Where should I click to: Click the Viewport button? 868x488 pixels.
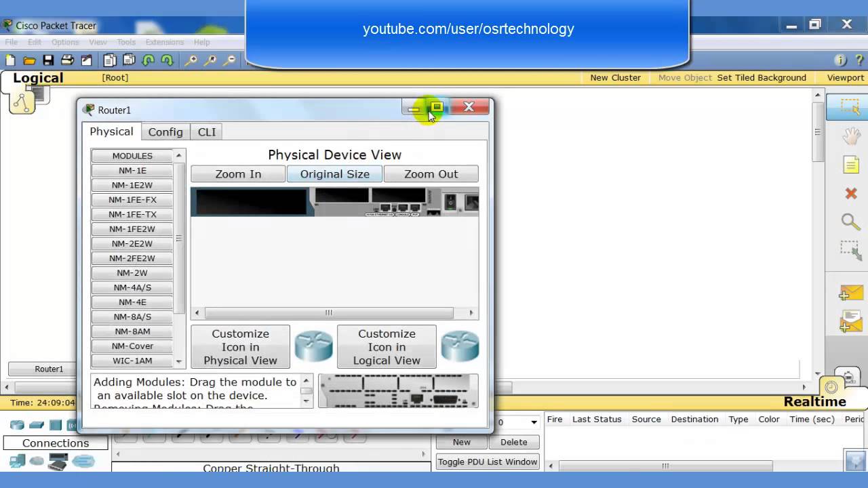point(845,78)
